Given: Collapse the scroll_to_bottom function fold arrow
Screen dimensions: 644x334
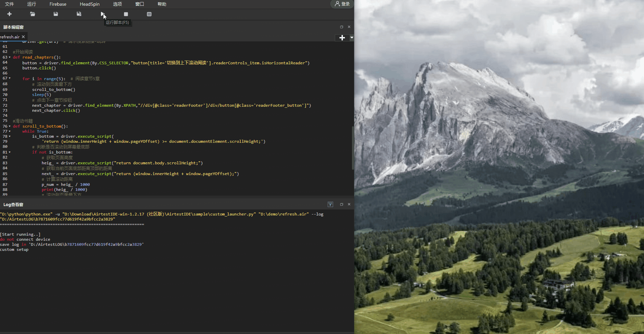Looking at the screenshot, I should click(10, 126).
